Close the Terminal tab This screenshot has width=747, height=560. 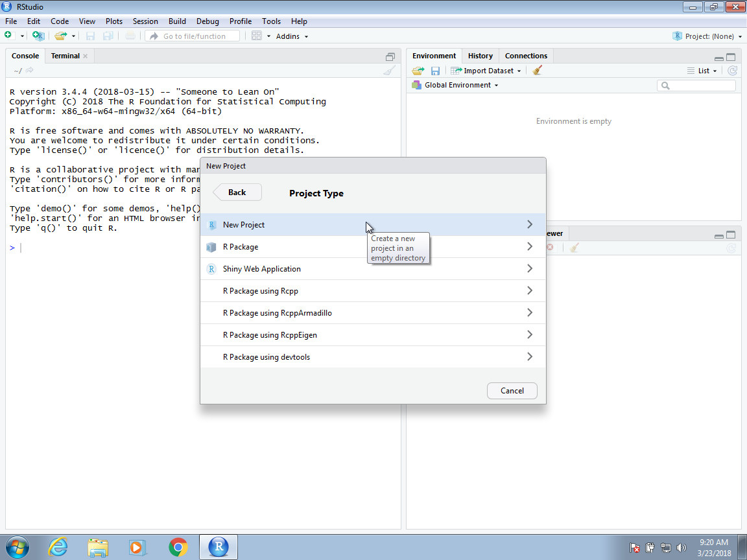coord(86,56)
